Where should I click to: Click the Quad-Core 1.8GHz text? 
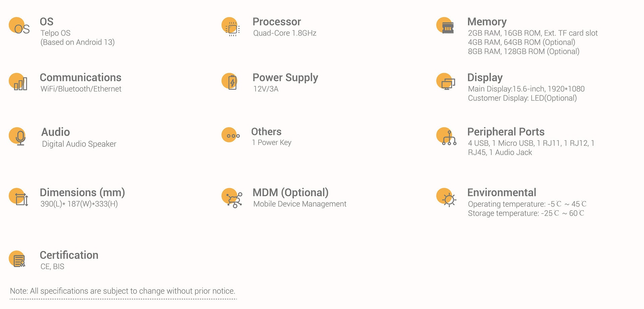coord(285,33)
